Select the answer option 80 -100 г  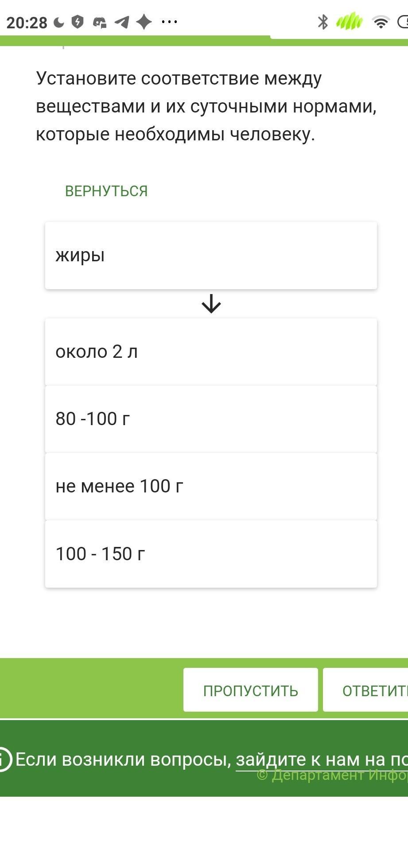coord(211,419)
